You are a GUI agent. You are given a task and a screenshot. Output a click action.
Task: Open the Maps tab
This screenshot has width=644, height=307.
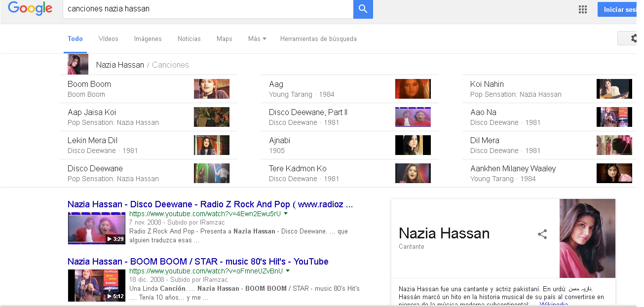[225, 38]
